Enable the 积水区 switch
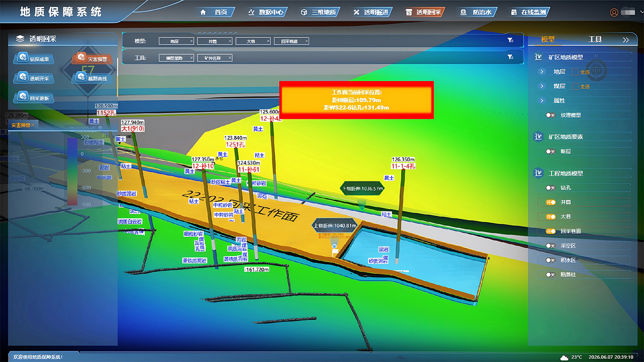Screen dimensions: 644x362 click(550, 260)
